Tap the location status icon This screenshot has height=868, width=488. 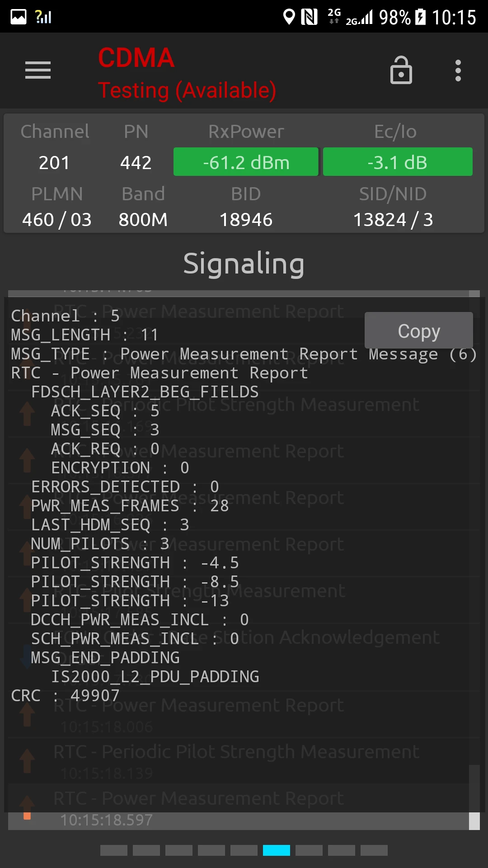pyautogui.click(x=289, y=17)
